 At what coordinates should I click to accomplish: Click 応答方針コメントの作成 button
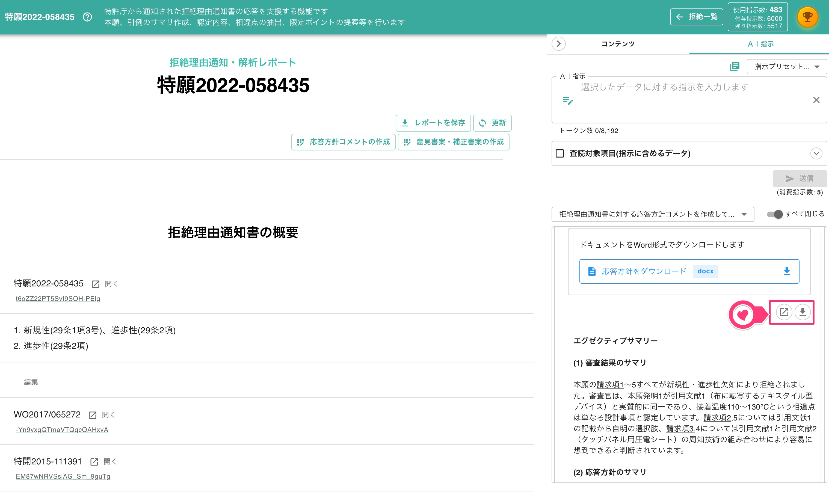pyautogui.click(x=343, y=142)
